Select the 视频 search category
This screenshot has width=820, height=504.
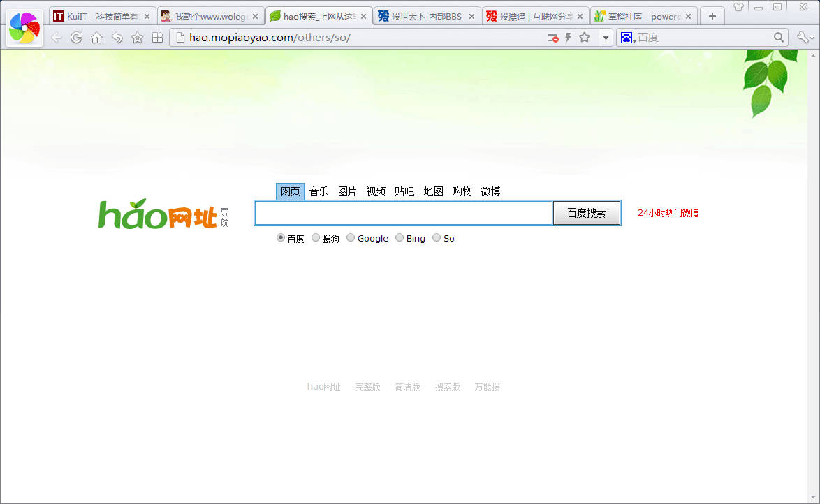tap(376, 191)
